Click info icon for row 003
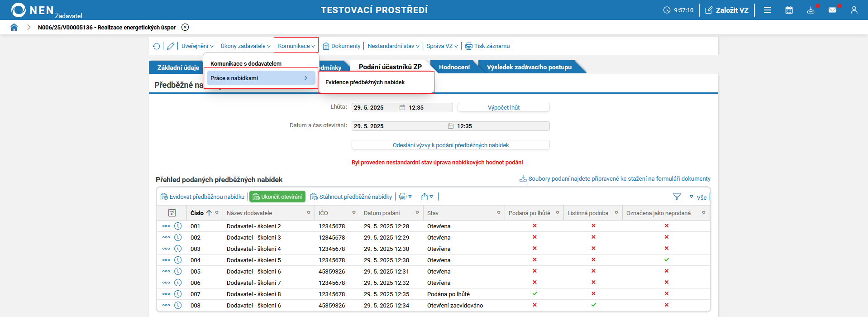The width and height of the screenshot is (868, 317). [x=178, y=249]
